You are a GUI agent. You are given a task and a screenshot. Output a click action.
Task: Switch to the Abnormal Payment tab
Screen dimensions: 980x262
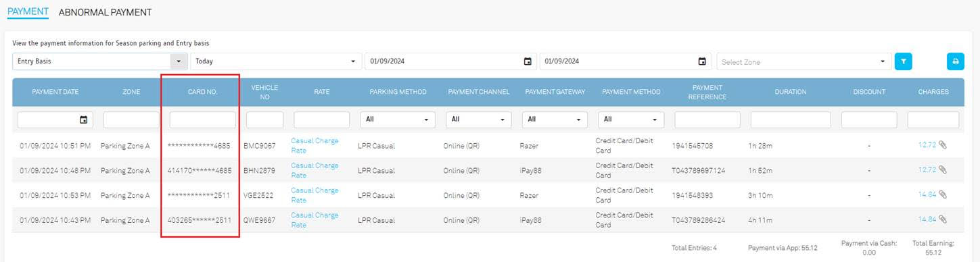coord(105,12)
